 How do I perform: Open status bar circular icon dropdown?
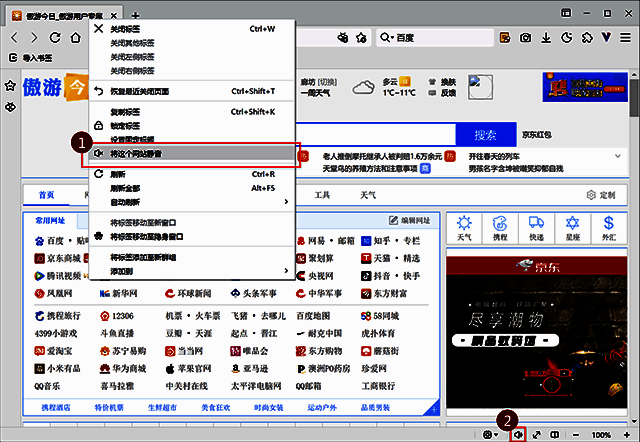(x=491, y=435)
